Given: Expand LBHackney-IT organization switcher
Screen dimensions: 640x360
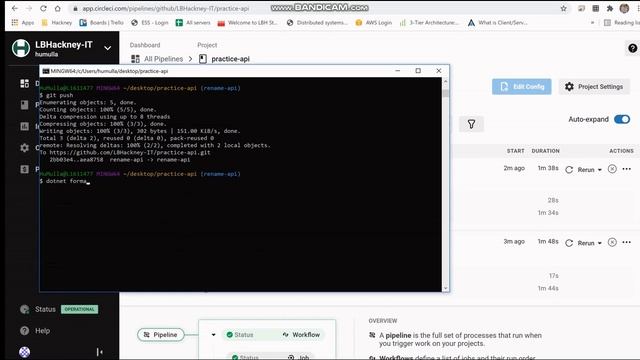Looking at the screenshot, I should [107, 48].
